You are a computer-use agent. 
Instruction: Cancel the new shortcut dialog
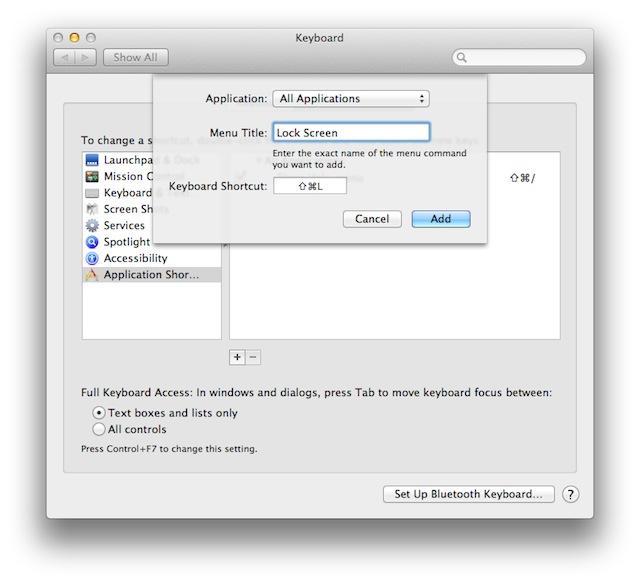pos(372,219)
